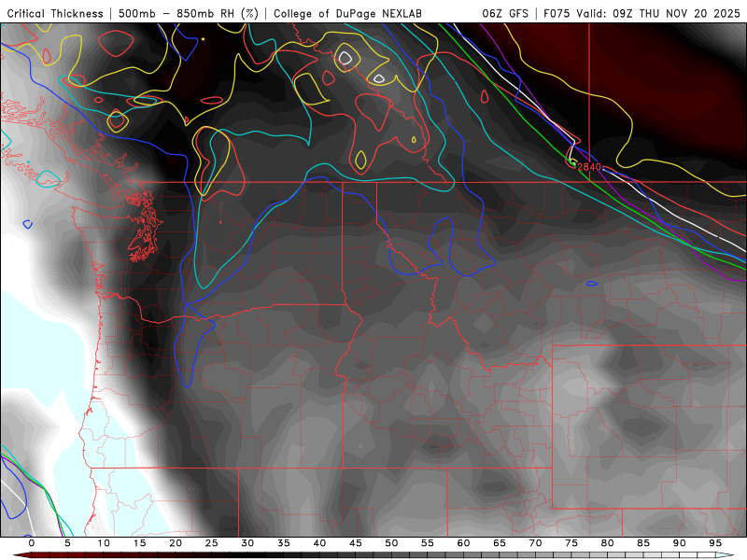Click the "Valid: 09Z THU NOV 20 2025" text
The height and width of the screenshot is (560, 747).
658,13
